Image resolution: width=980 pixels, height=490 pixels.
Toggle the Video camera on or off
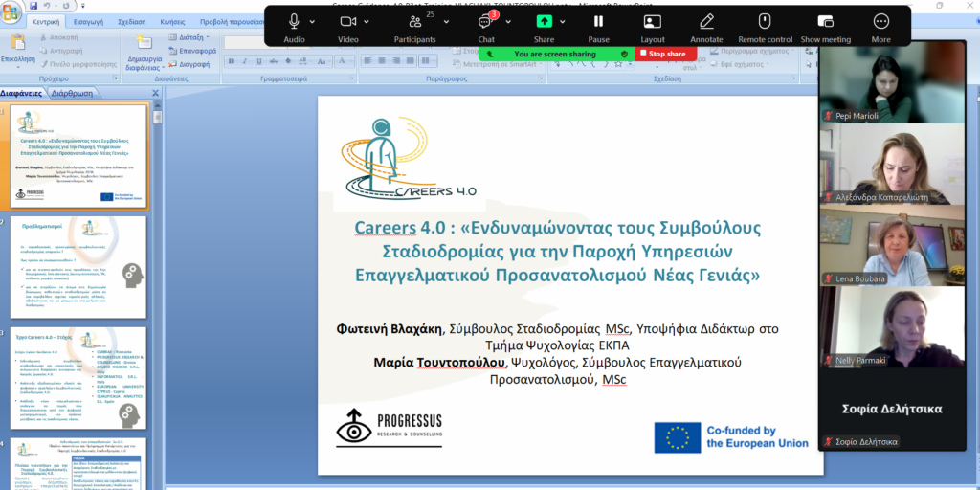point(348,21)
